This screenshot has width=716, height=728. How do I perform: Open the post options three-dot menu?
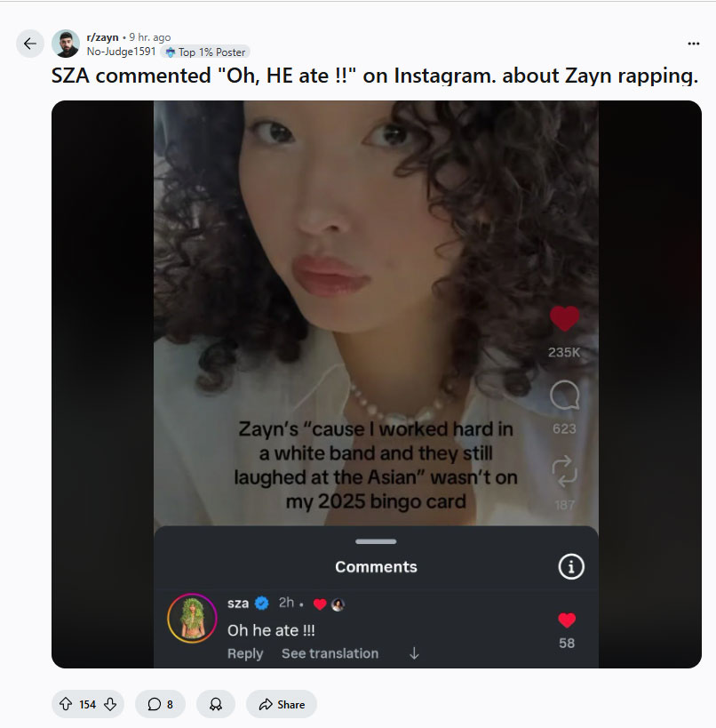click(x=694, y=44)
